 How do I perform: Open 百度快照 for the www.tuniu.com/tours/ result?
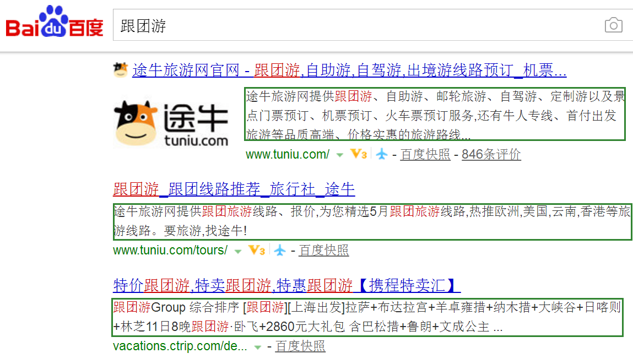(x=323, y=251)
